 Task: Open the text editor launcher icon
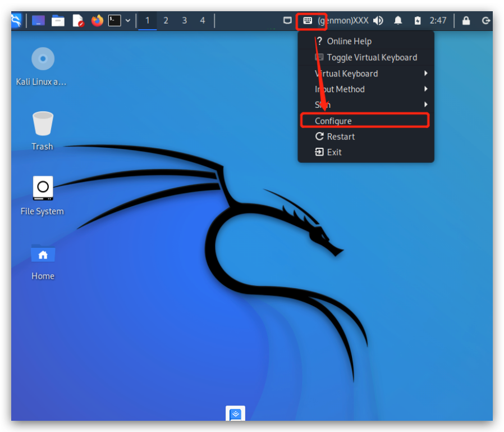(78, 21)
